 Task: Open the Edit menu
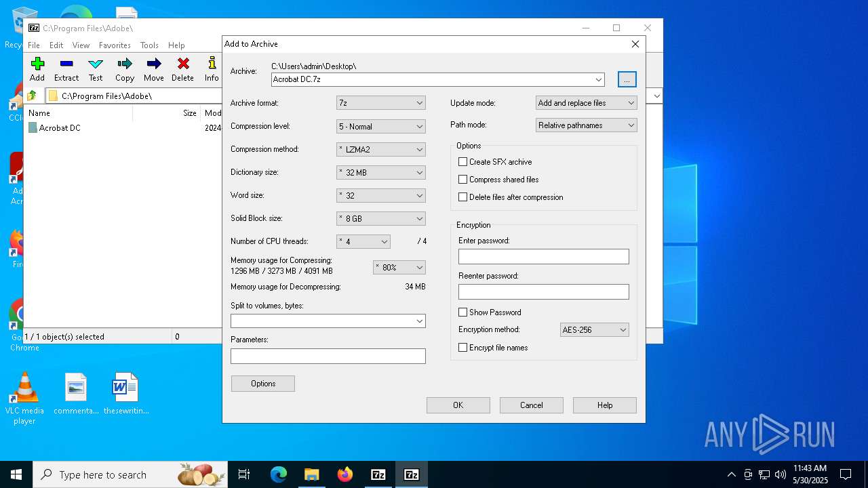click(56, 45)
